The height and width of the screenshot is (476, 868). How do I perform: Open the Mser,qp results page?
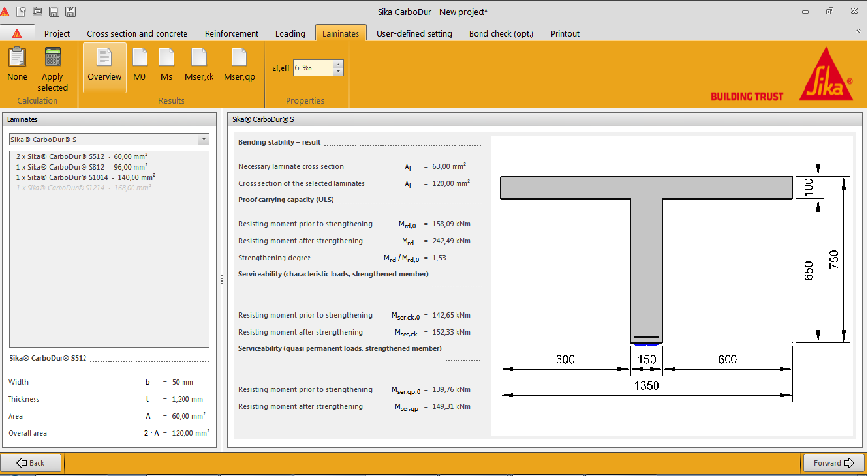240,65
